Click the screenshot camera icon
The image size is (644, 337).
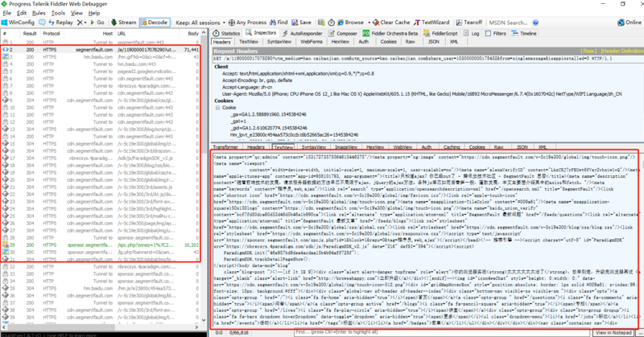[321, 23]
